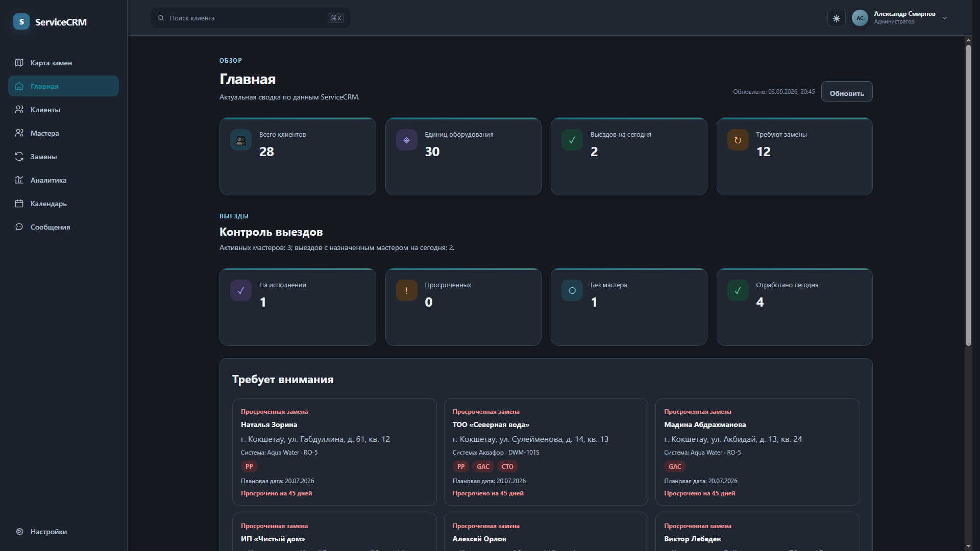Click the Без мастера circle icon
The image size is (980, 551).
point(572,290)
